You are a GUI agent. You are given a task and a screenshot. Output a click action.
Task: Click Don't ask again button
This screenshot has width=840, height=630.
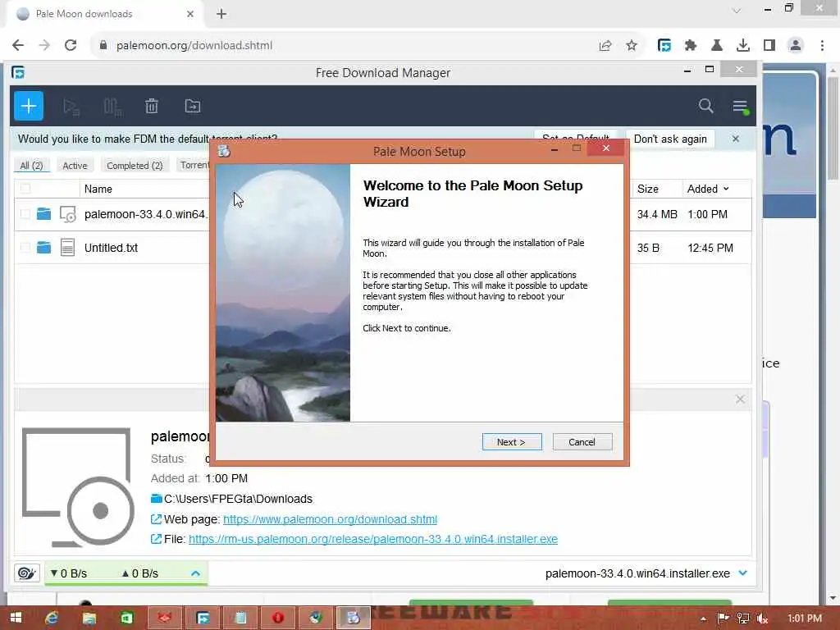670,139
